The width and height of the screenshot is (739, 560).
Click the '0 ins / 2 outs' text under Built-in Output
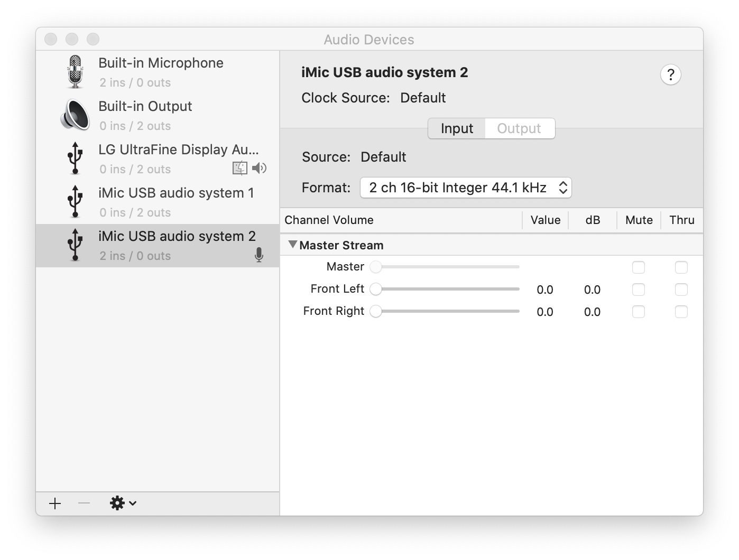point(135,126)
